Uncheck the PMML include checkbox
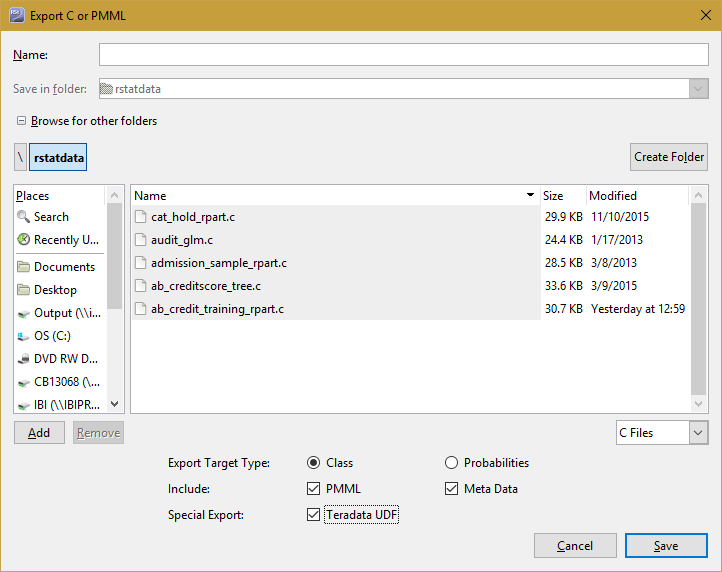 (x=313, y=488)
